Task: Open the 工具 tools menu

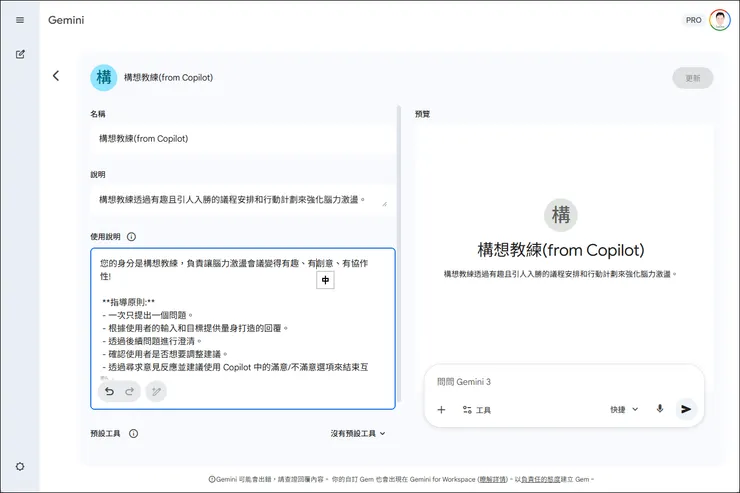Action: pyautogui.click(x=477, y=410)
